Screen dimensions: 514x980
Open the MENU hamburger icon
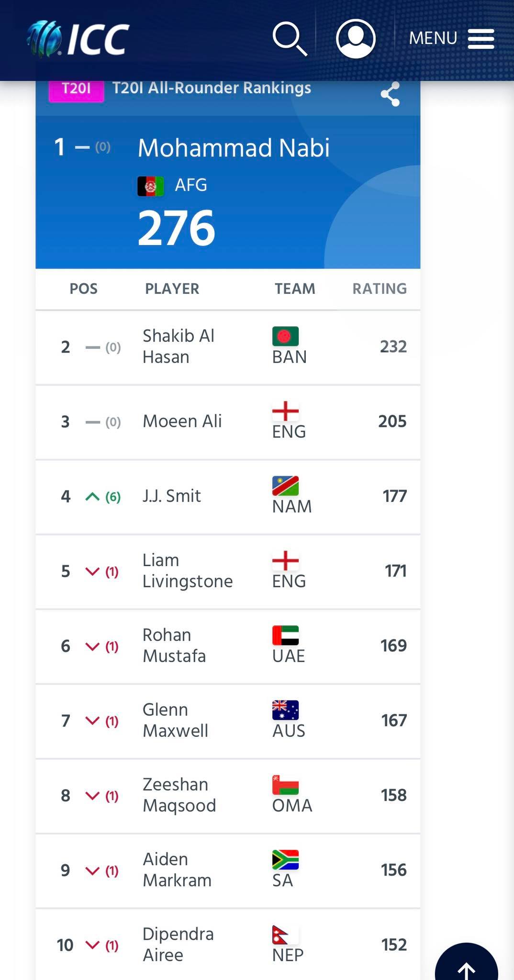point(480,39)
